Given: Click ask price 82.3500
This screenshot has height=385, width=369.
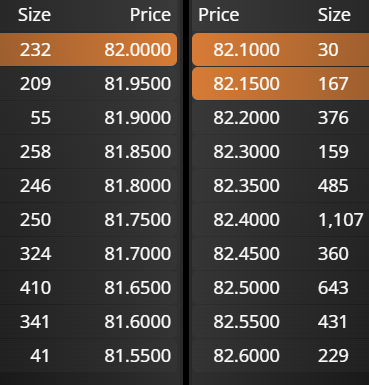Looking at the screenshot, I should tap(246, 186).
